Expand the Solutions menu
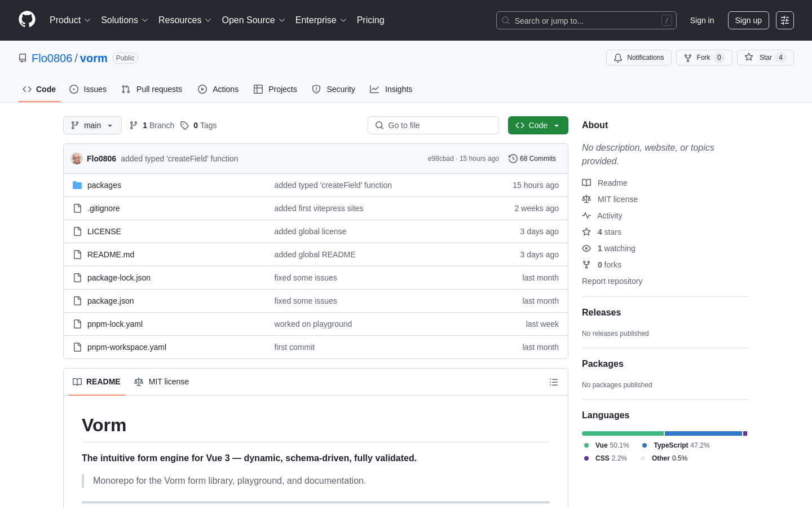This screenshot has height=508, width=812. (x=125, y=20)
